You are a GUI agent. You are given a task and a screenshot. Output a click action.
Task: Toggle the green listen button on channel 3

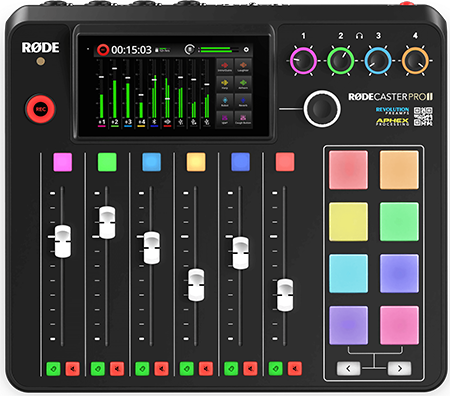point(142,369)
